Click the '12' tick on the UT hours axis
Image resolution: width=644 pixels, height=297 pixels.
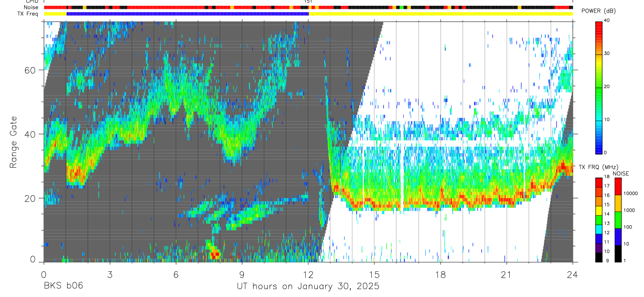tap(308, 274)
